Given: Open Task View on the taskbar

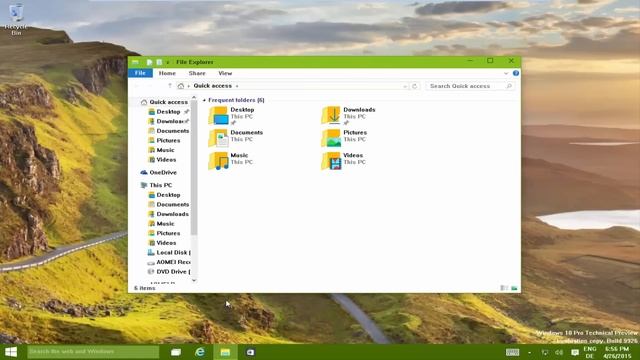Looking at the screenshot, I should pyautogui.click(x=176, y=352).
